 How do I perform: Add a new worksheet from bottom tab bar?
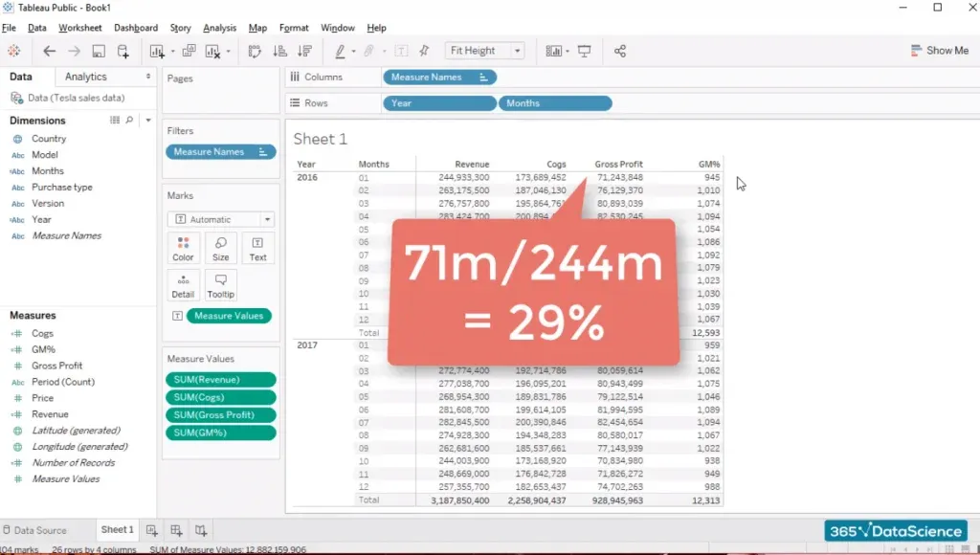click(x=152, y=530)
